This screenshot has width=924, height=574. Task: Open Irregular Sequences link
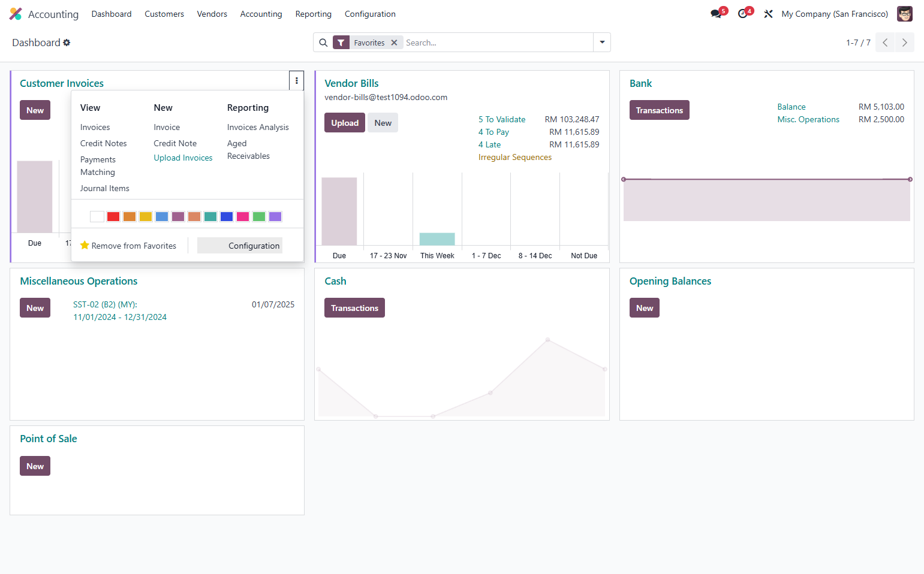(x=515, y=157)
